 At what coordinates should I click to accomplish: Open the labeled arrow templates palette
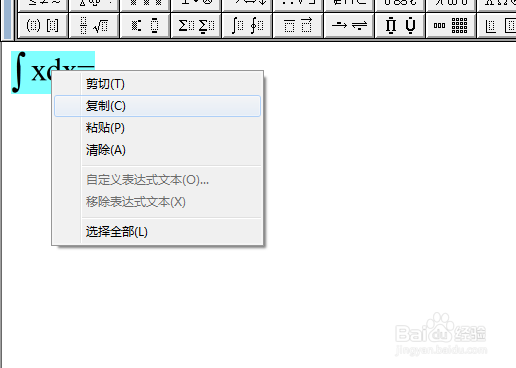coord(349,25)
